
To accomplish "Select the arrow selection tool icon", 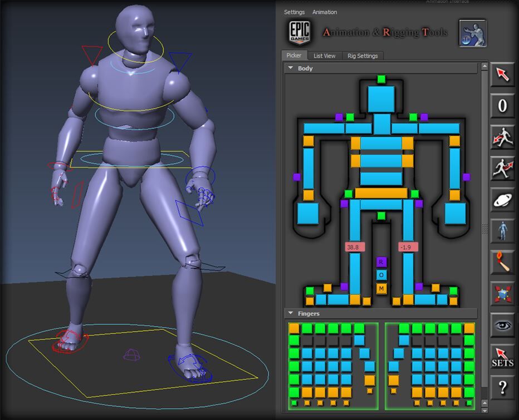I will pyautogui.click(x=502, y=75).
